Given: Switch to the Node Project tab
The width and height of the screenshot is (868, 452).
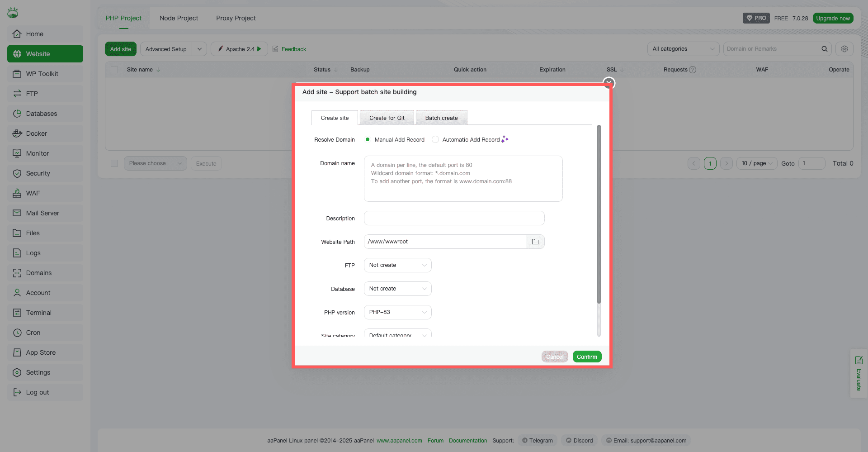Looking at the screenshot, I should pyautogui.click(x=179, y=18).
